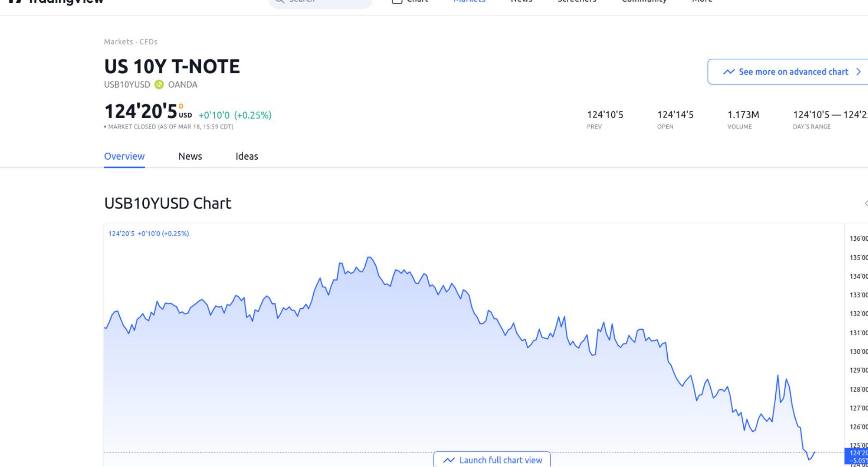The image size is (868, 467).
Task: Click the Market Closed status line
Action: (x=169, y=127)
